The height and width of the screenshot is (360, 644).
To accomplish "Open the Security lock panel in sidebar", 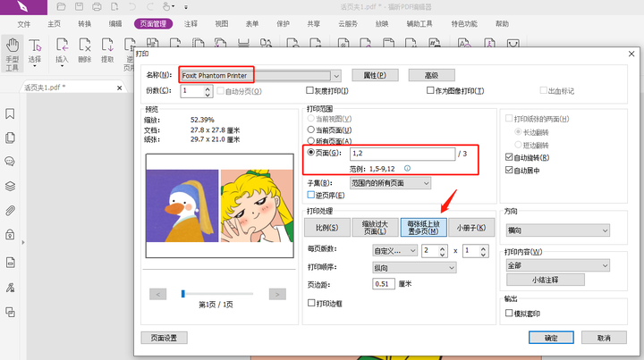I will [x=10, y=235].
